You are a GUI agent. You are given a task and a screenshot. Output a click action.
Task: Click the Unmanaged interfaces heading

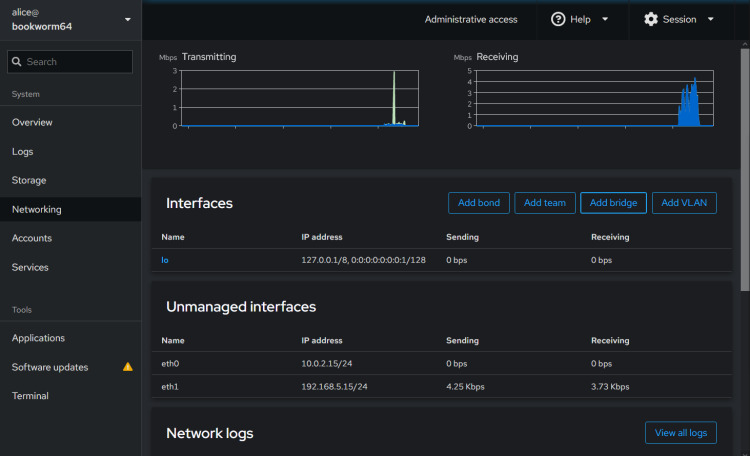241,307
